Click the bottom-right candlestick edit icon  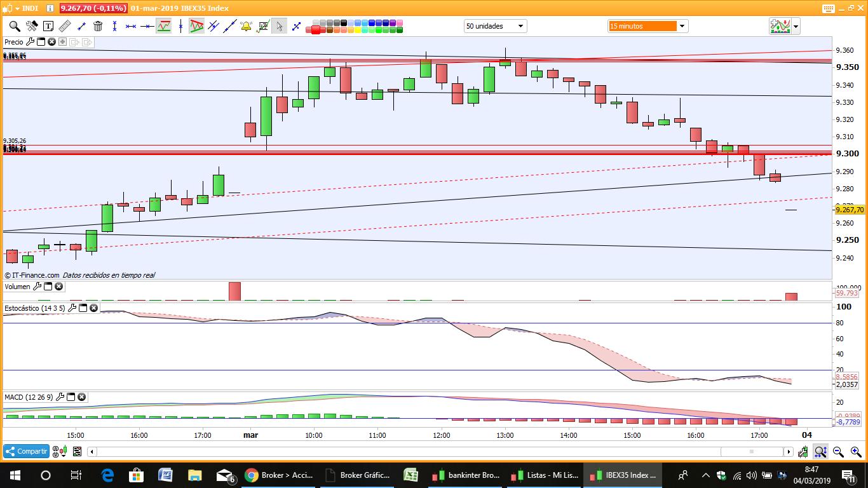pyautogui.click(x=803, y=452)
